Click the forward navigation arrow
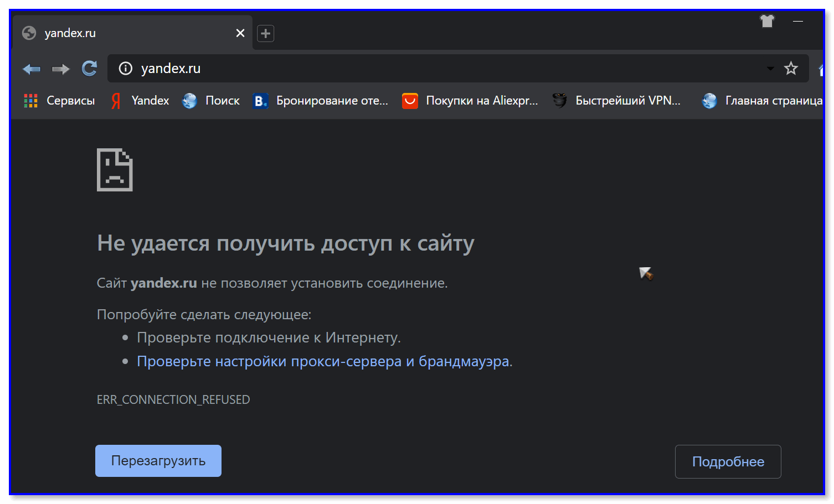 coord(60,69)
